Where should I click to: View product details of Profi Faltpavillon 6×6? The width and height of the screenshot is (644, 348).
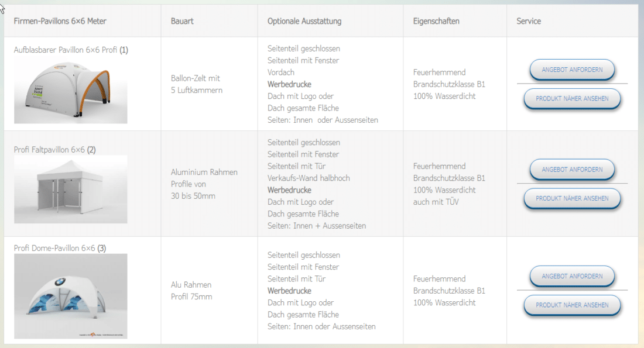point(572,198)
